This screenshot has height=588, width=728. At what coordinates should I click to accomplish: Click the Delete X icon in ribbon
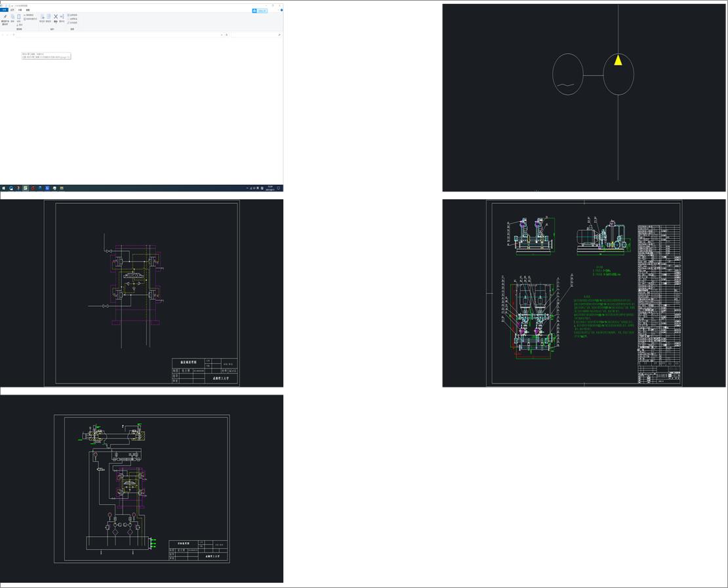(x=56, y=18)
